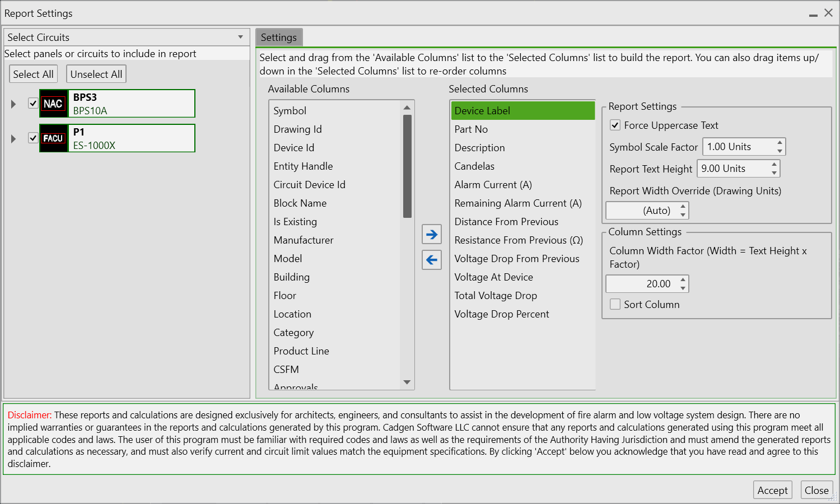Open the Select Circuits dropdown

coord(240,38)
